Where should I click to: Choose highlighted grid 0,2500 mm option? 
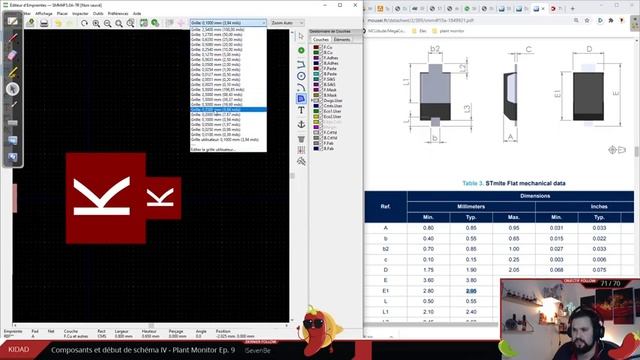pyautogui.click(x=228, y=109)
